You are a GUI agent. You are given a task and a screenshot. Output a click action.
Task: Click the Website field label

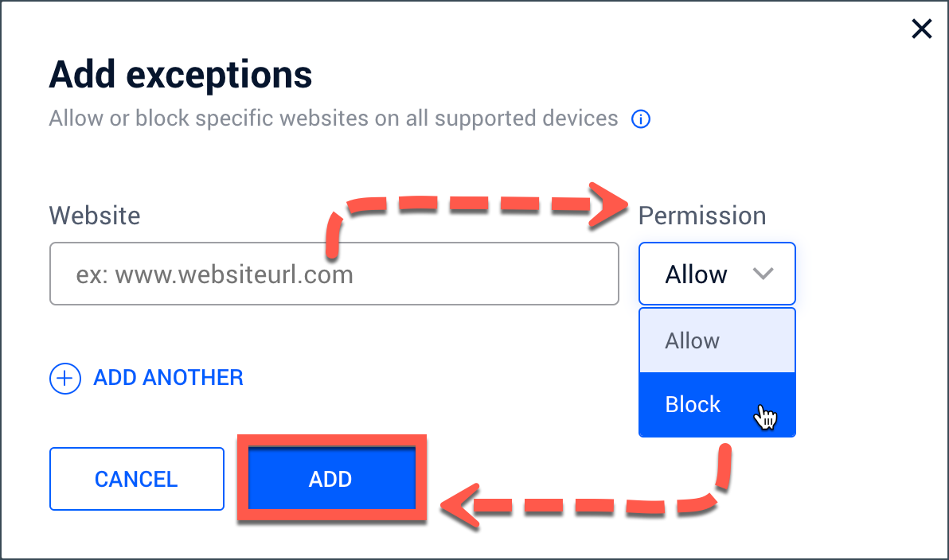[95, 216]
